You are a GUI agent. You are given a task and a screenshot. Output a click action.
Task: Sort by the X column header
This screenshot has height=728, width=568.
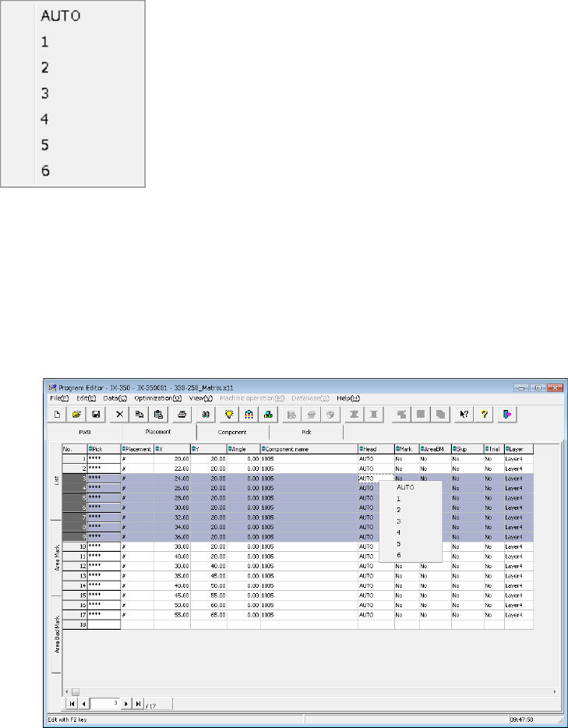click(172, 449)
